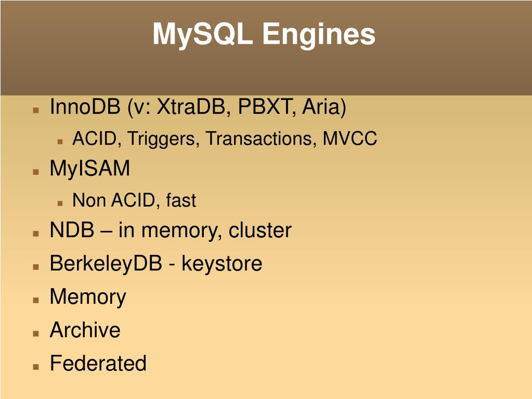Click the square bullet beside InnoDB
Image resolution: width=532 pixels, height=399 pixels.
click(x=36, y=110)
